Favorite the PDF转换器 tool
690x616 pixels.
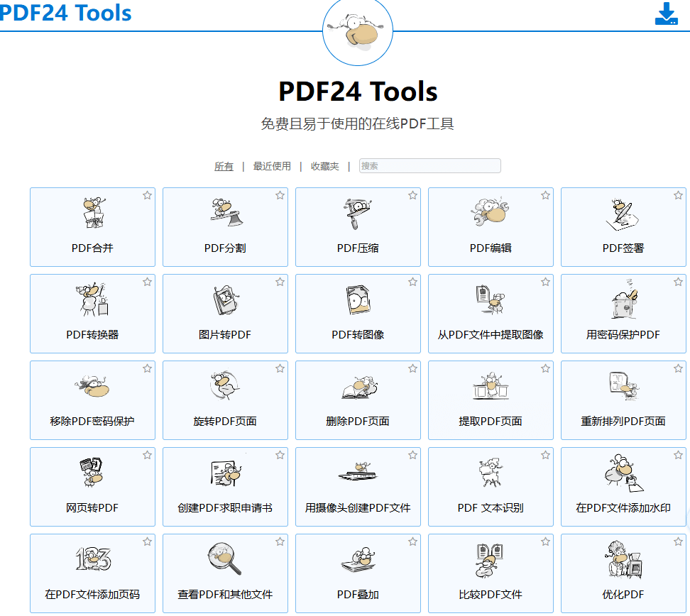click(147, 282)
